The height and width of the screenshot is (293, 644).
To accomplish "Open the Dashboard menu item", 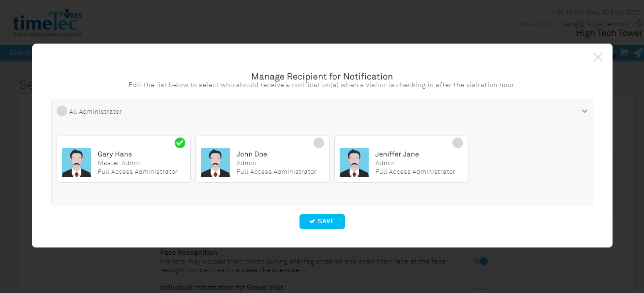I will [20, 53].
